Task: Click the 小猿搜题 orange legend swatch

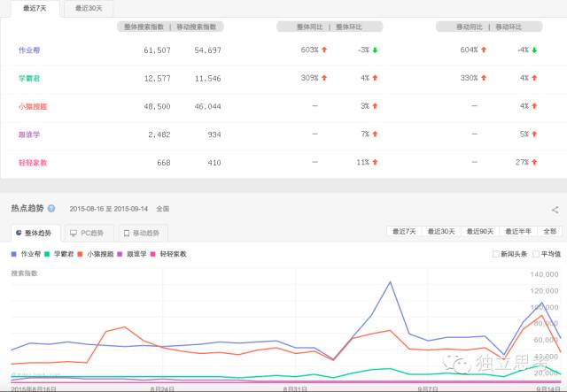Action: [x=81, y=254]
